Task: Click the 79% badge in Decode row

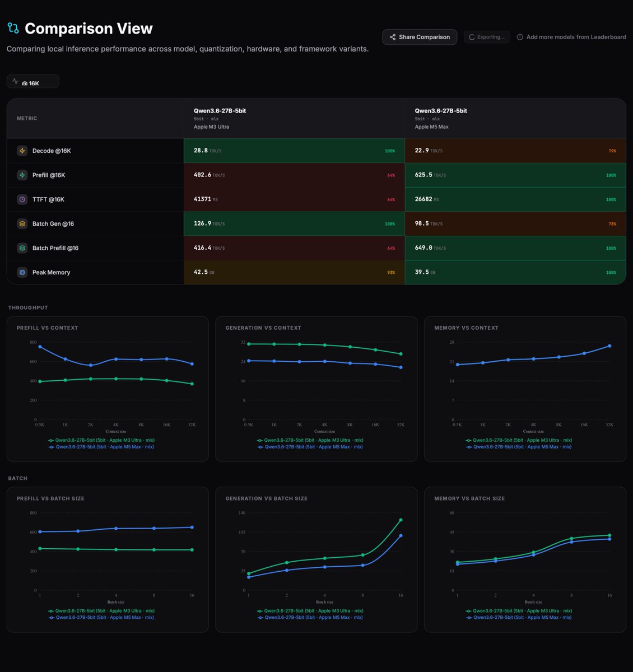Action: tap(612, 151)
